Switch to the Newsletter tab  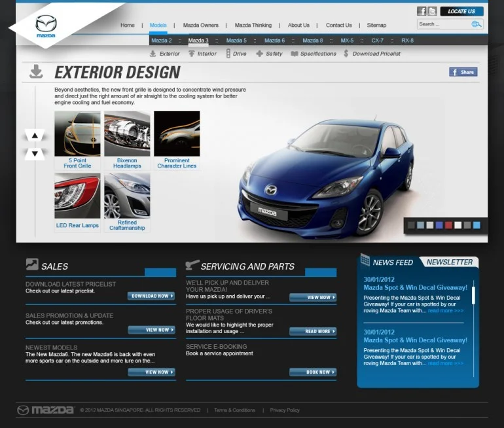pyautogui.click(x=450, y=262)
